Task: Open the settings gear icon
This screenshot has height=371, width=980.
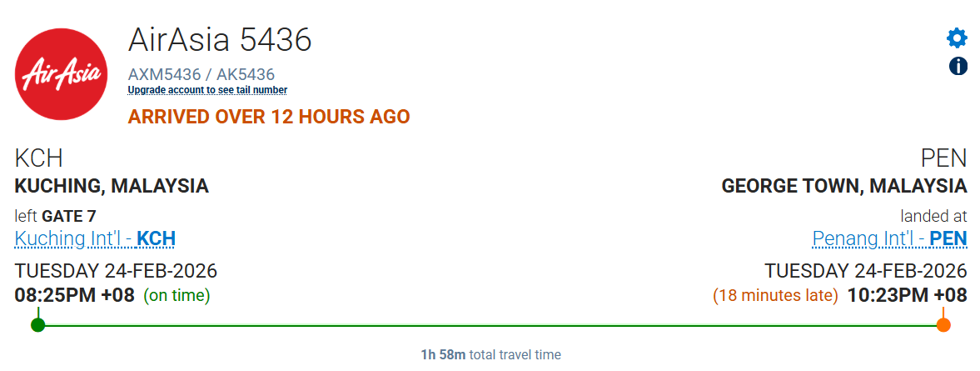Action: 958,38
